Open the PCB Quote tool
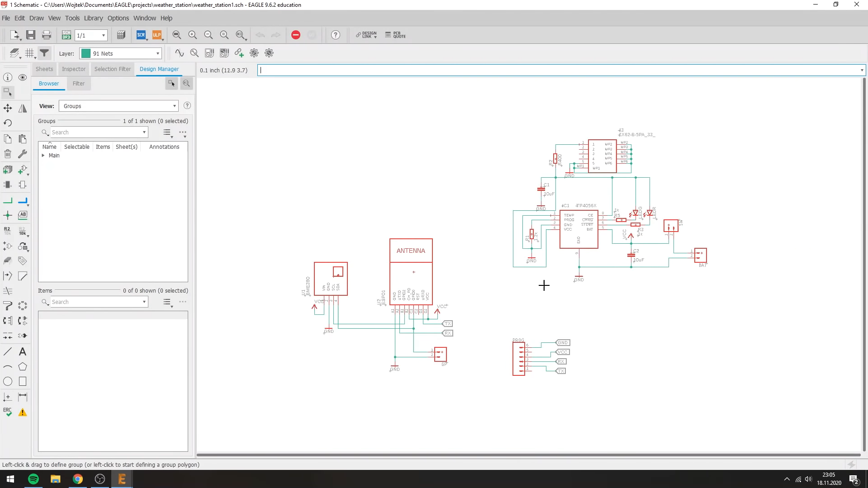Screen dimensions: 868x488 click(x=396, y=35)
